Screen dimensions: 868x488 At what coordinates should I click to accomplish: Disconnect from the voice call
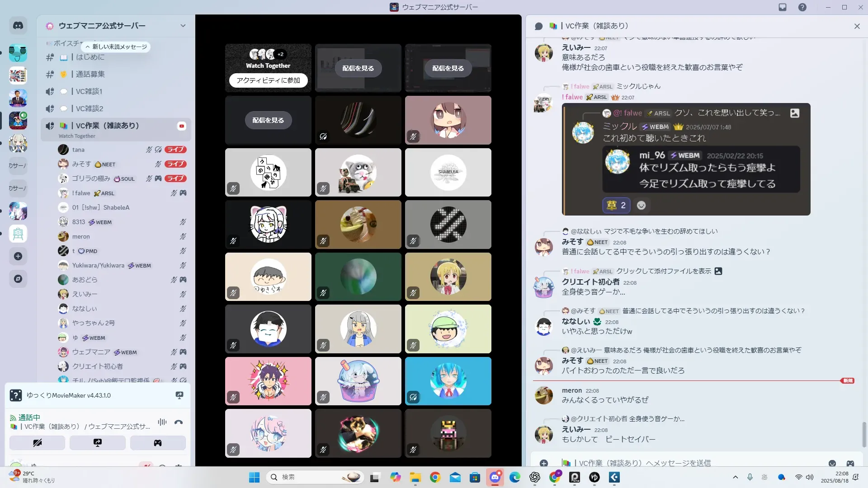(x=179, y=422)
